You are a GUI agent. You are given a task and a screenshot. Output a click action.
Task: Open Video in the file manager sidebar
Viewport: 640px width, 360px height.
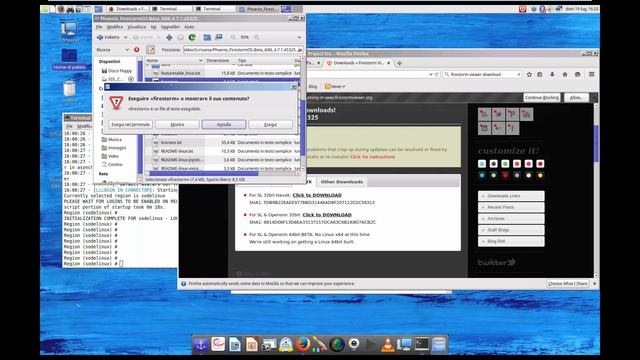[110, 156]
